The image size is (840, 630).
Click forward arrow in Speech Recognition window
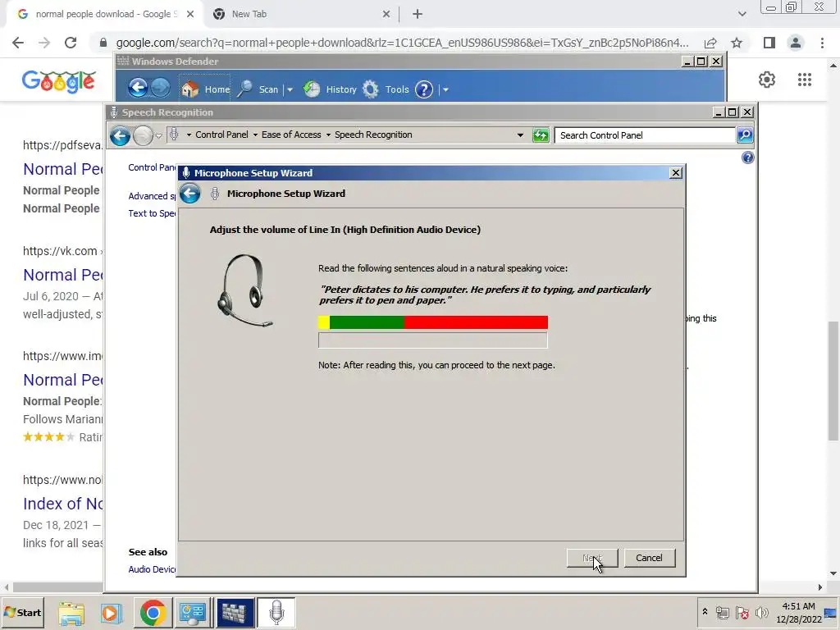click(x=143, y=135)
